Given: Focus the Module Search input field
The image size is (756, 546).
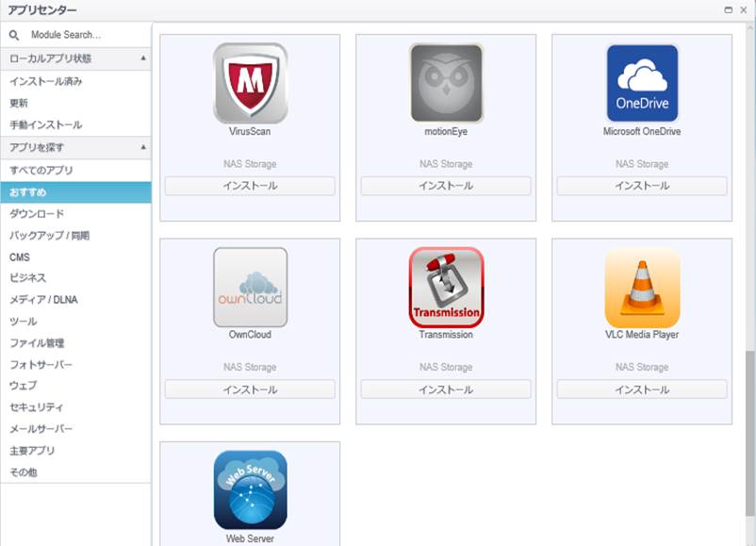Looking at the screenshot, I should click(x=87, y=35).
